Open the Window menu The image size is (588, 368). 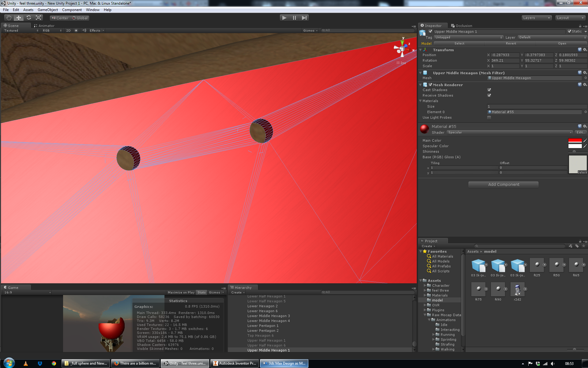coord(92,10)
